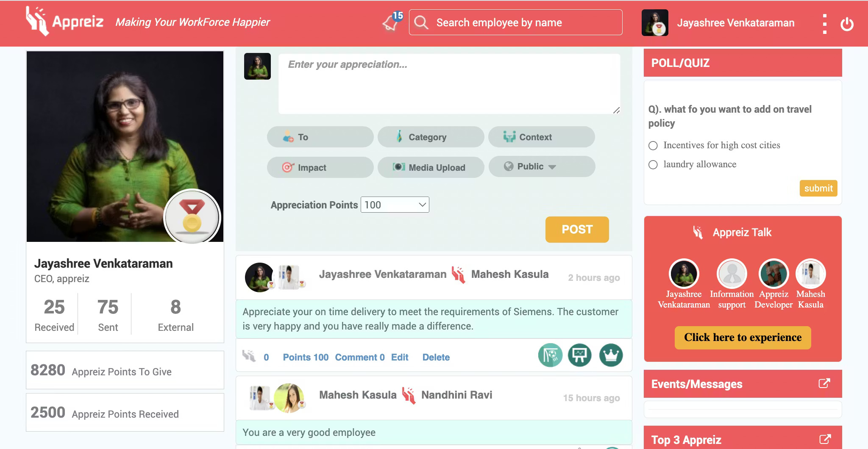Viewport: 868px width, 449px height.
Task: Open Top 3 Appreiz external link icon
Action: (x=825, y=439)
